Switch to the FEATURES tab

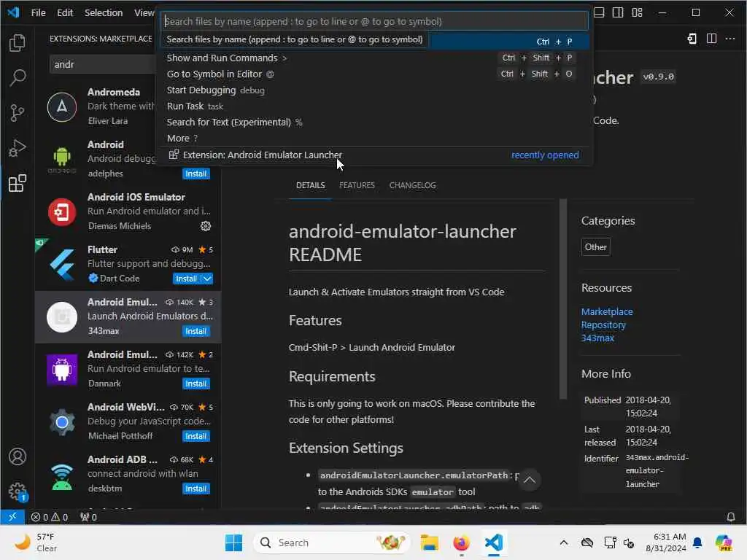coord(357,185)
